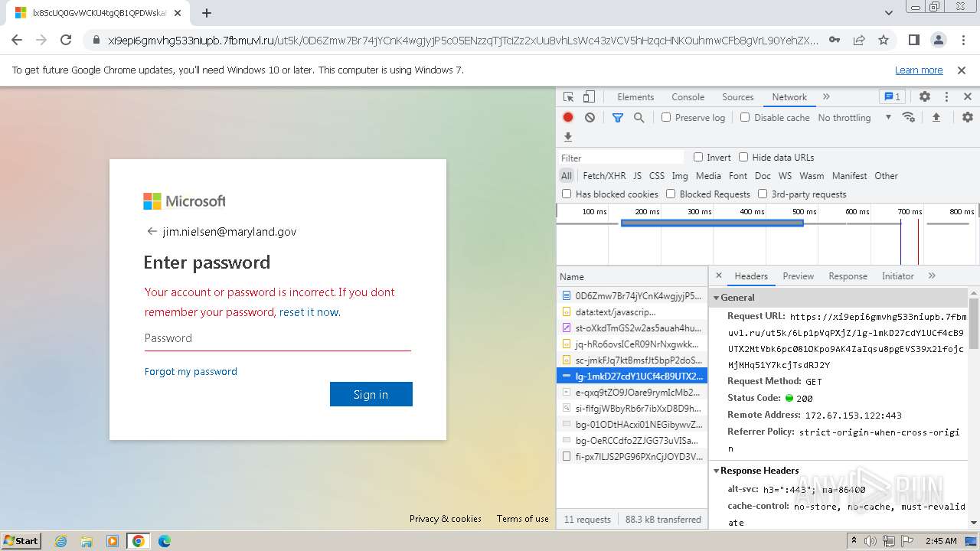Open the Chrome profile avatar menu

(939, 40)
